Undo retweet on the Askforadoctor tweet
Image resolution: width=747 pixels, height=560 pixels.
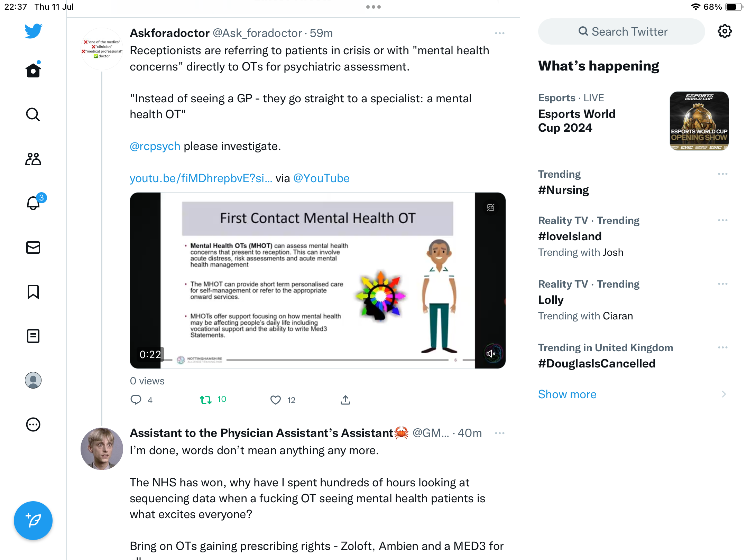[x=206, y=400]
